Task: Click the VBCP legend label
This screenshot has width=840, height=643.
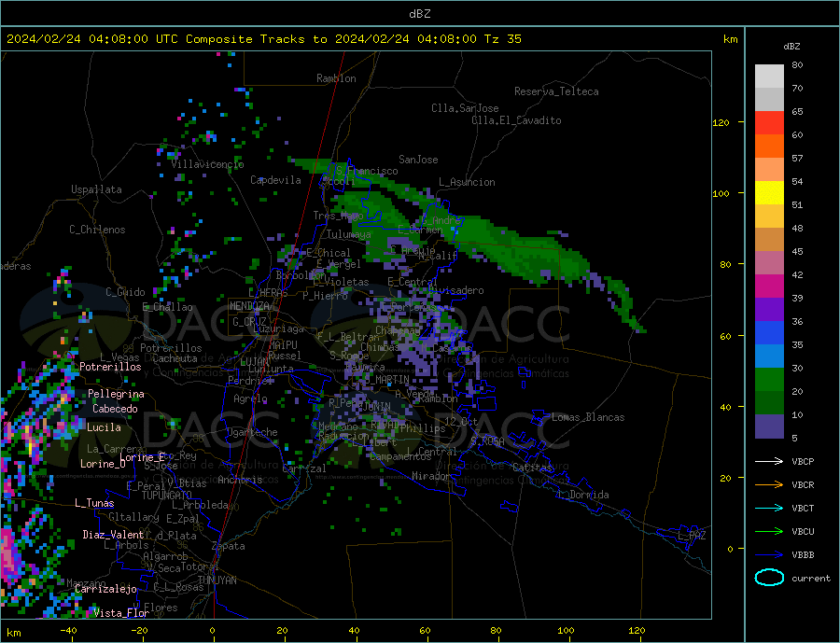Action: tap(803, 461)
